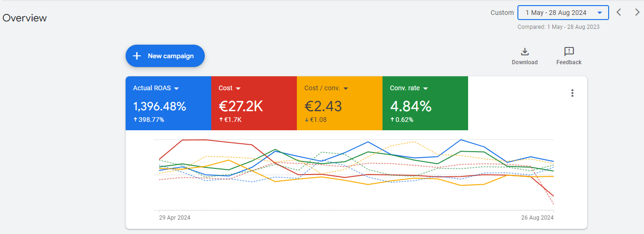Open the Cost metric dropdown
The width and height of the screenshot is (644, 234).
(238, 88)
